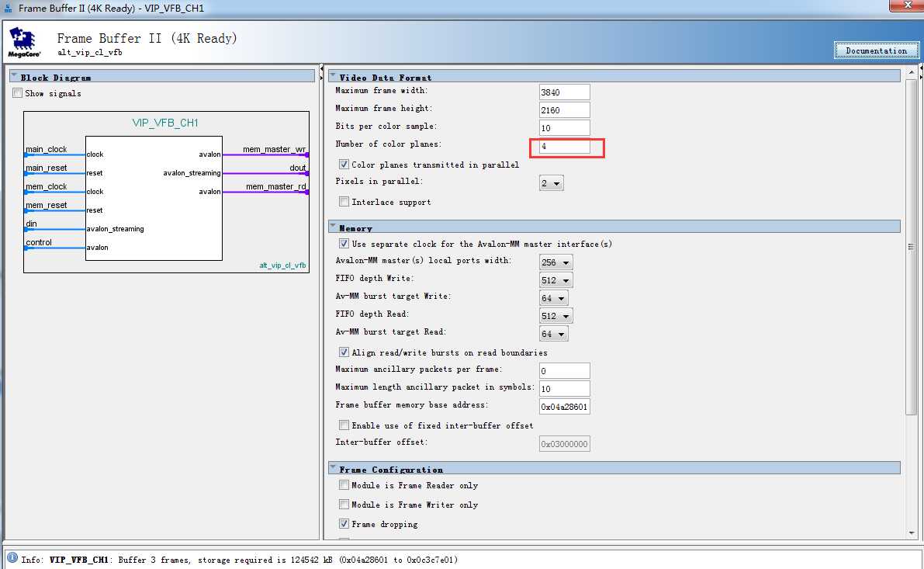
Task: Click Frame buffer memory base address field
Action: [x=565, y=406]
